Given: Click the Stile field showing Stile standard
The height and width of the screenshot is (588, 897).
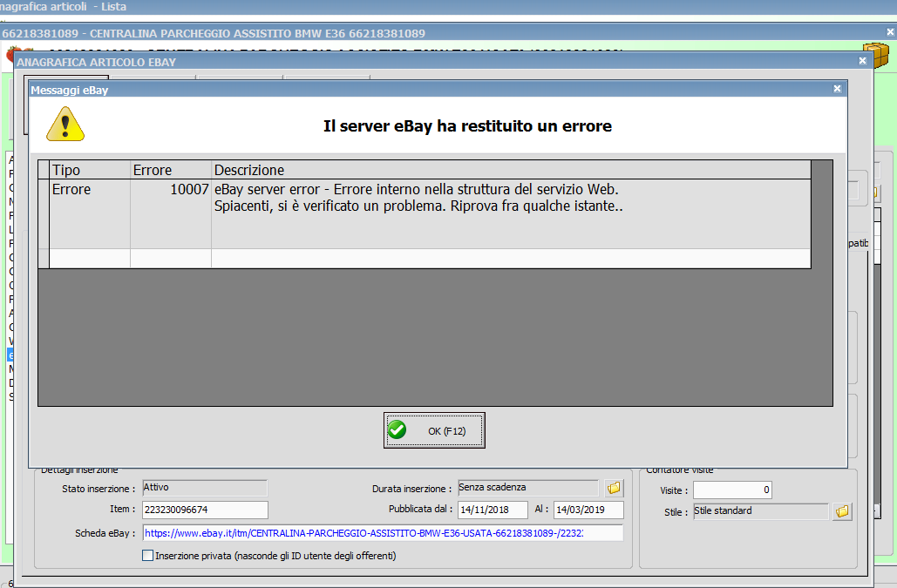Looking at the screenshot, I should (x=761, y=510).
